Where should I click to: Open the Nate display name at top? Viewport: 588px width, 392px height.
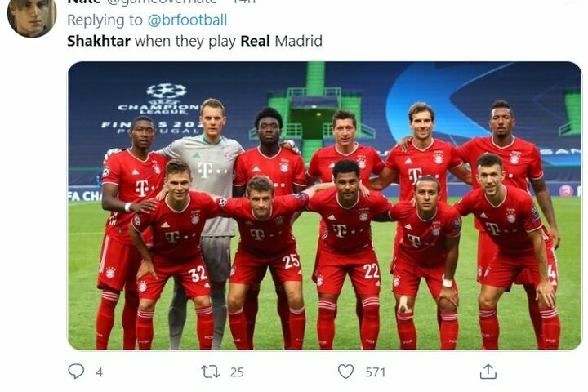tap(83, 2)
